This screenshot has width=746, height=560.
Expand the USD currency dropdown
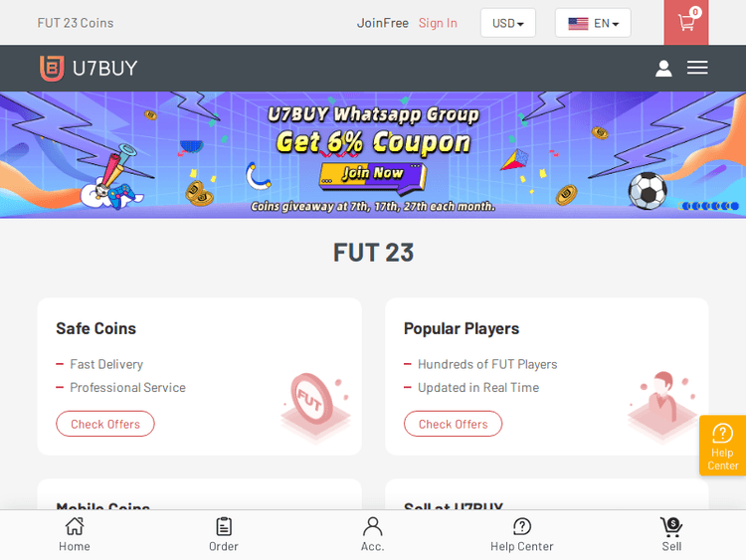508,23
